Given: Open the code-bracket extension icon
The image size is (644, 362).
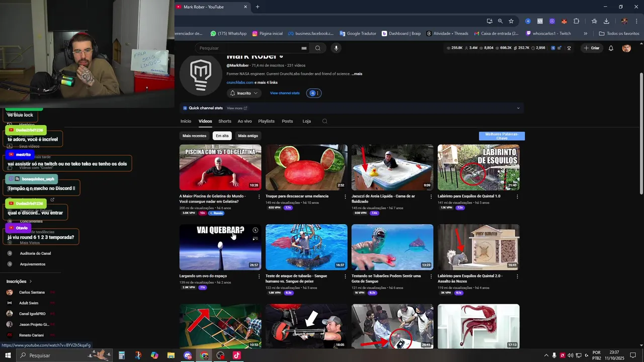Looking at the screenshot, I should [540, 21].
